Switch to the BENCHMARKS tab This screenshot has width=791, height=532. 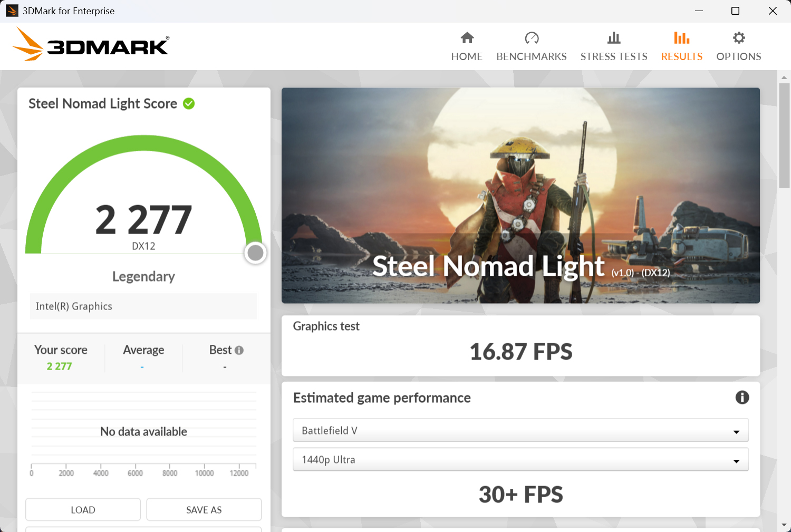[532, 56]
